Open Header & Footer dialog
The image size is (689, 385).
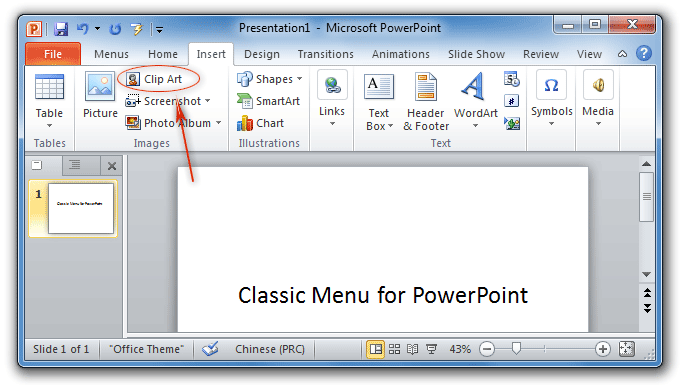pos(426,102)
